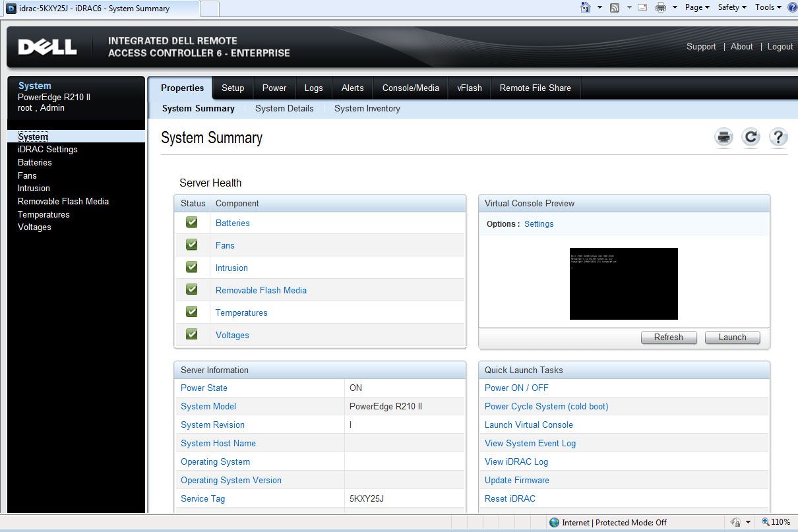Select Voltages in the left navigation tree
The width and height of the screenshot is (798, 532).
pos(34,227)
